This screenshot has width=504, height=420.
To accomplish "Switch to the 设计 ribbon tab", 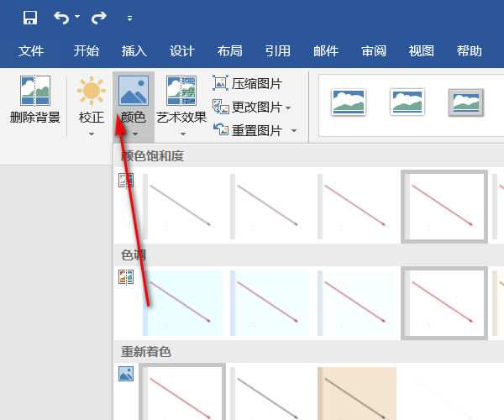I will pos(182,50).
